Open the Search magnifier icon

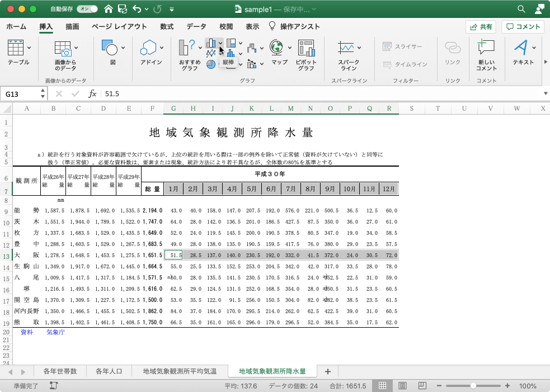click(521, 9)
